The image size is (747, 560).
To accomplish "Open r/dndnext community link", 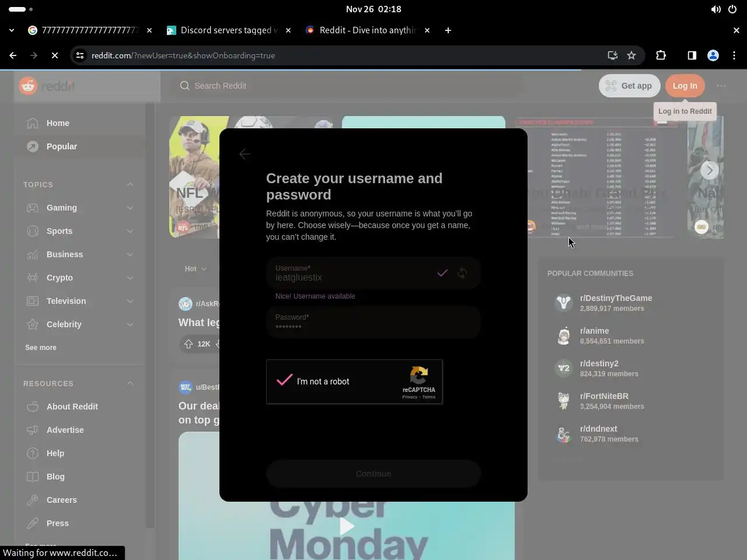I will coord(598,429).
